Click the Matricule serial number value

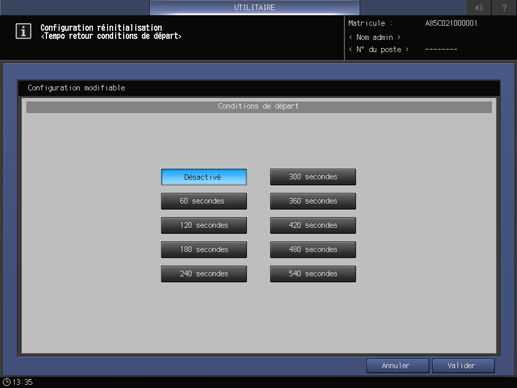tap(451, 23)
